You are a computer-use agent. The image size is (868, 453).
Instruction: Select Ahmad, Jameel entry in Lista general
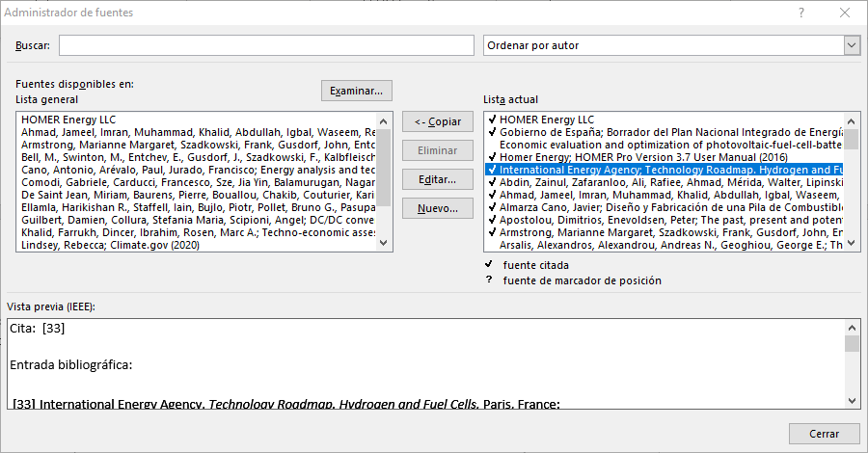click(x=198, y=132)
